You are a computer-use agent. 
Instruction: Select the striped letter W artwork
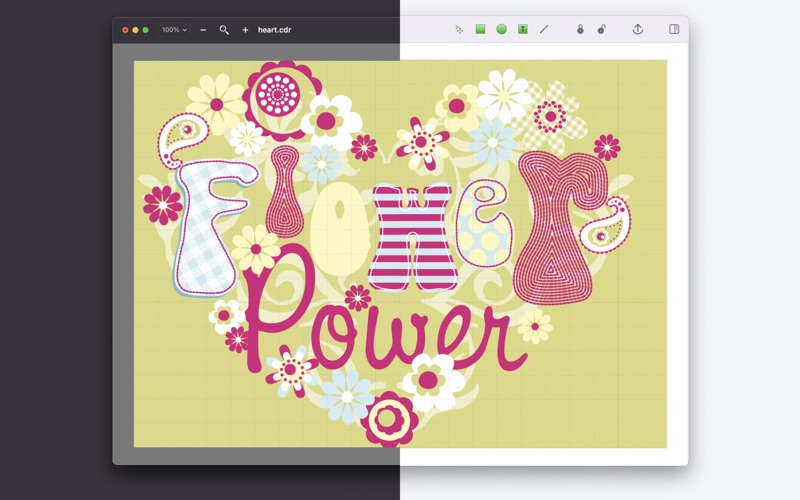412,237
